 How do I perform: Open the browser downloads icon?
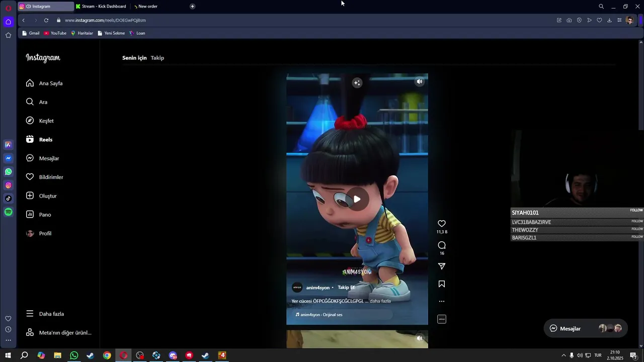click(x=609, y=20)
